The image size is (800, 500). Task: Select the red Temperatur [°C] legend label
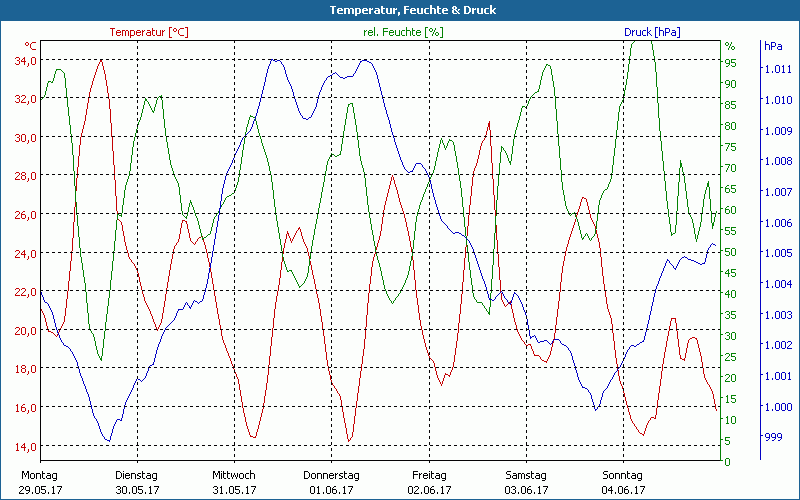click(x=149, y=32)
